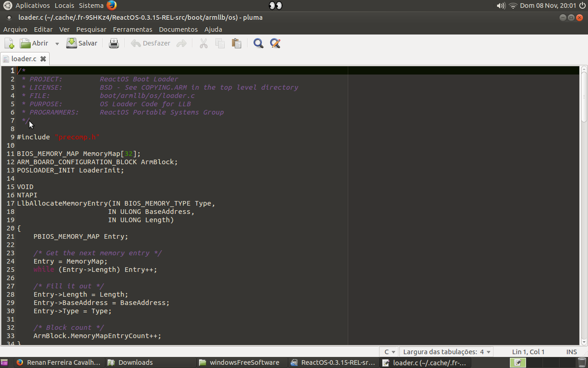
Task: Select the loader.c document tab
Action: [24, 59]
